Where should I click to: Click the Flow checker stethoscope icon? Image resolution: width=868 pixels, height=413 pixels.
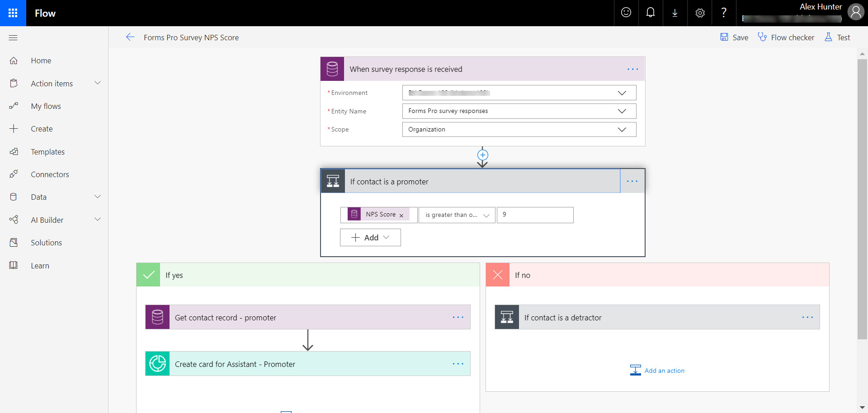(762, 37)
